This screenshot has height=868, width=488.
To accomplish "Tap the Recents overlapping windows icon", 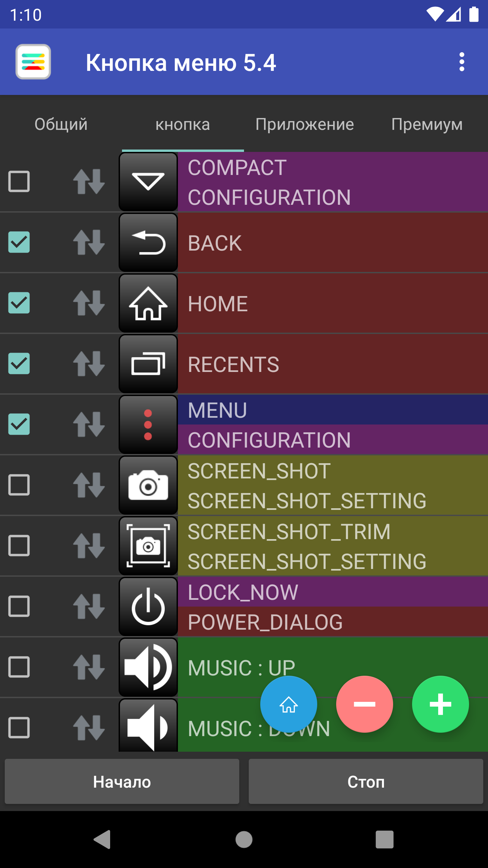I will (x=148, y=364).
